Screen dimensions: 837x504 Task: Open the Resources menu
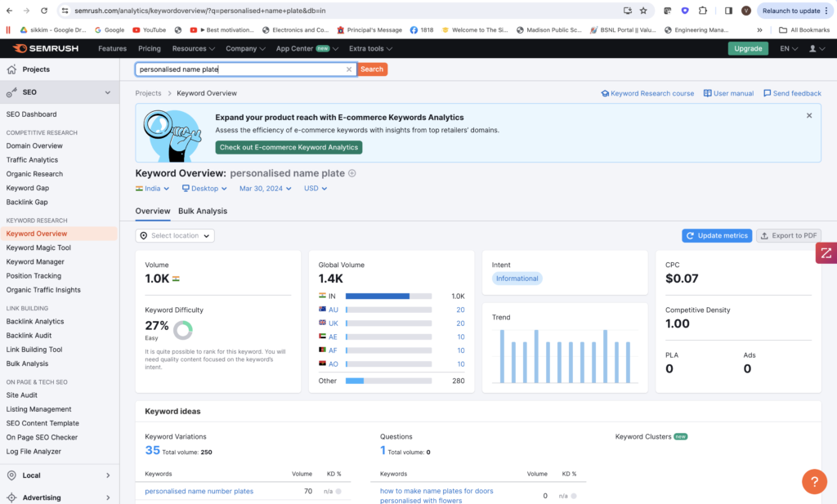point(193,48)
